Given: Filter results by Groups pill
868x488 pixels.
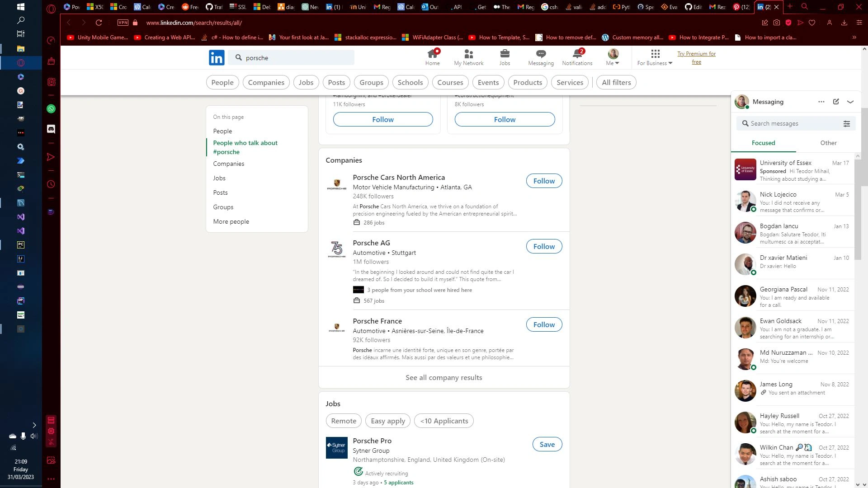Looking at the screenshot, I should click(372, 82).
